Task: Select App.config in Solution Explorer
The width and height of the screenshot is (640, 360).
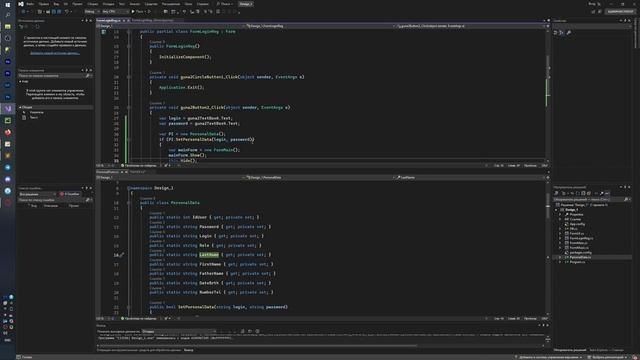Action: click(577, 224)
